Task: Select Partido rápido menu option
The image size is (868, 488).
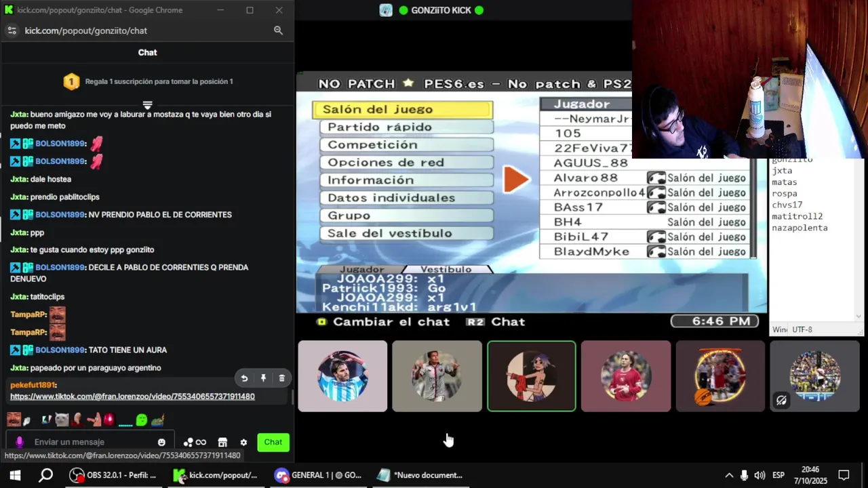Action: 406,127
